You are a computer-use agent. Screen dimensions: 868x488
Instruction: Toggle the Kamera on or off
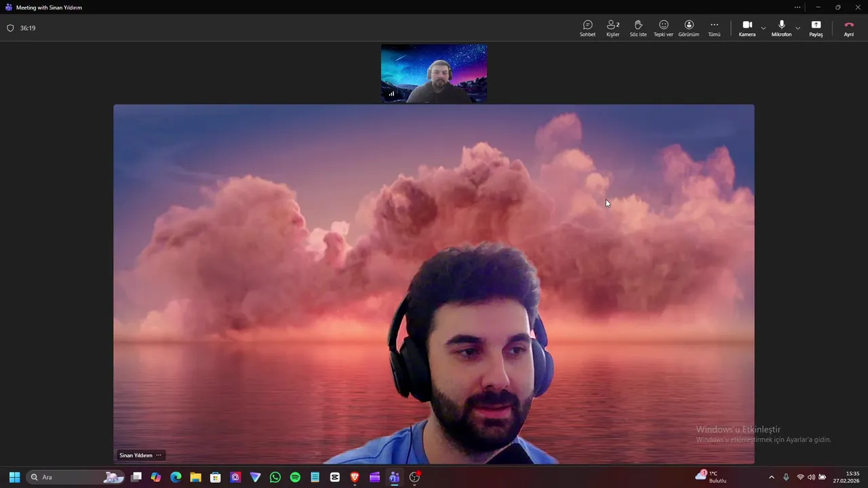click(x=747, y=28)
